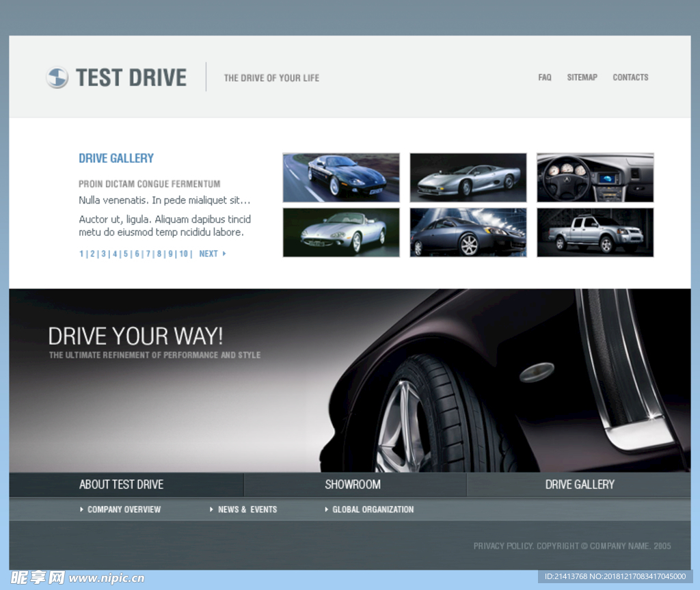Open the Contacts header link
The width and height of the screenshot is (700, 590).
pyautogui.click(x=630, y=77)
